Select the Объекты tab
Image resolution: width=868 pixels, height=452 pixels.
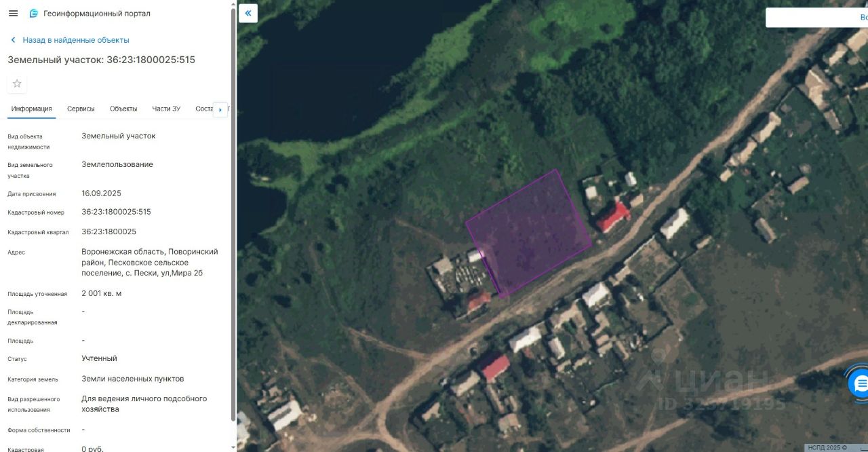click(123, 109)
